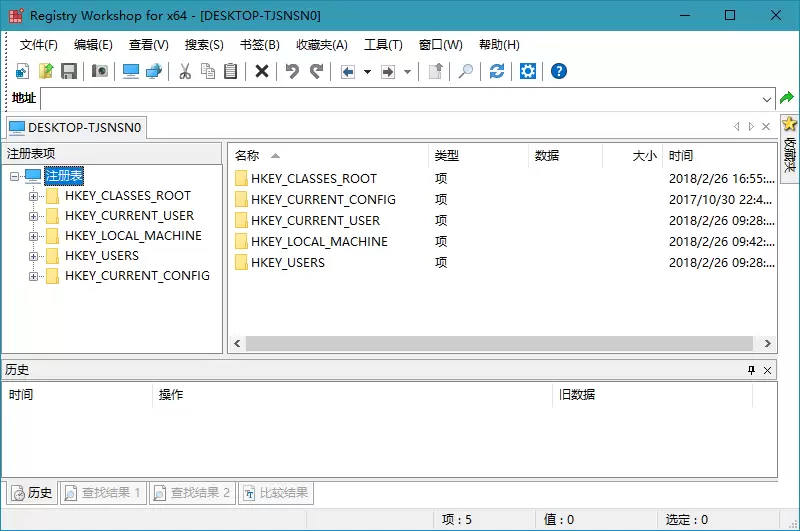
Task: Click the paste clipboard icon
Action: tap(231, 71)
